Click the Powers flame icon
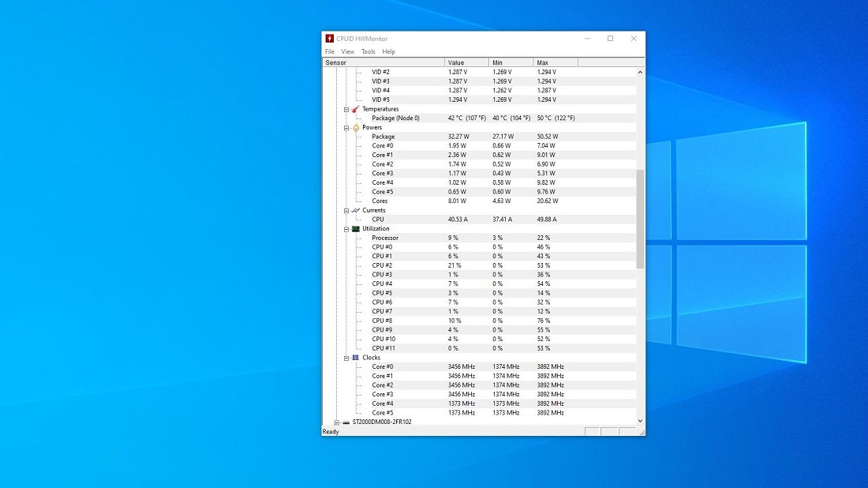868x488 pixels. point(355,127)
